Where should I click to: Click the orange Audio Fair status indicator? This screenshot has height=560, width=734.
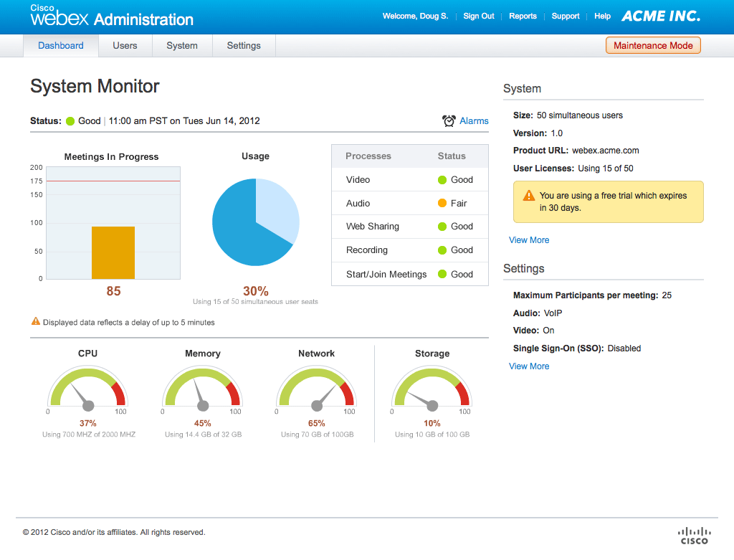[442, 203]
